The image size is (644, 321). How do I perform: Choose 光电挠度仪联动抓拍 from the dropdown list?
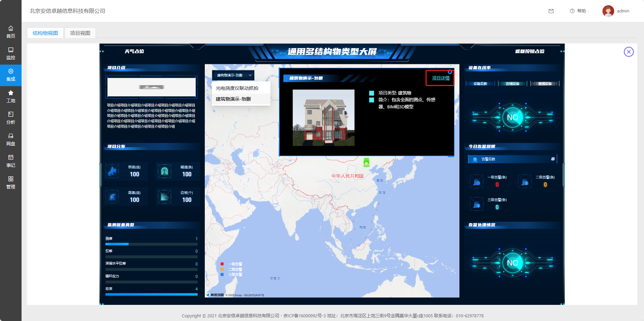coord(237,88)
